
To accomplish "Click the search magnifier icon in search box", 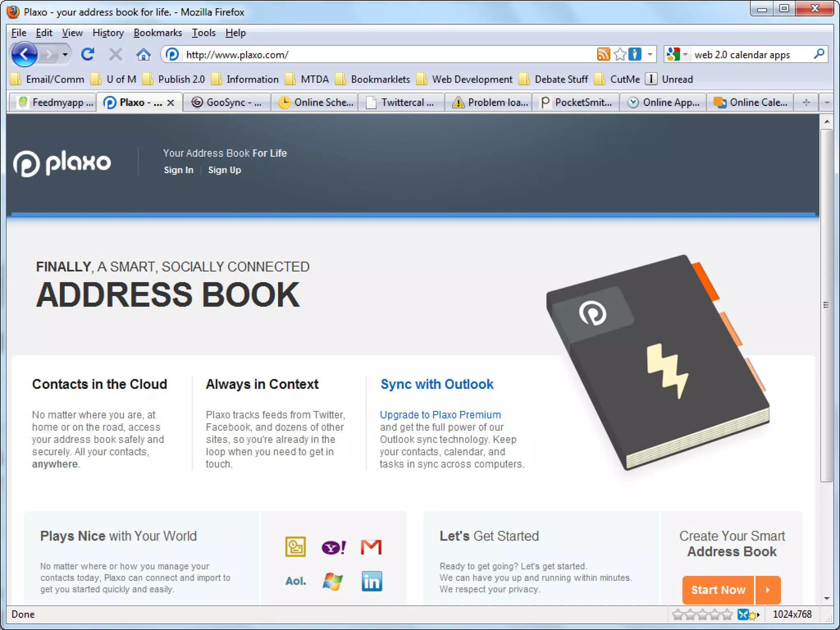I will click(x=819, y=54).
